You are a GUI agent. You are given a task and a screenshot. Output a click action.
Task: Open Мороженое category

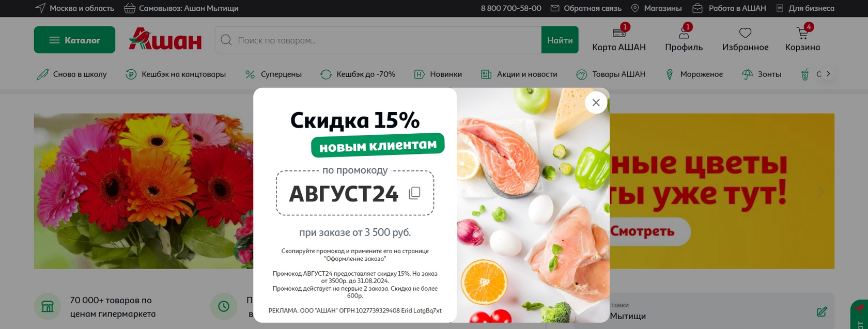click(x=694, y=74)
